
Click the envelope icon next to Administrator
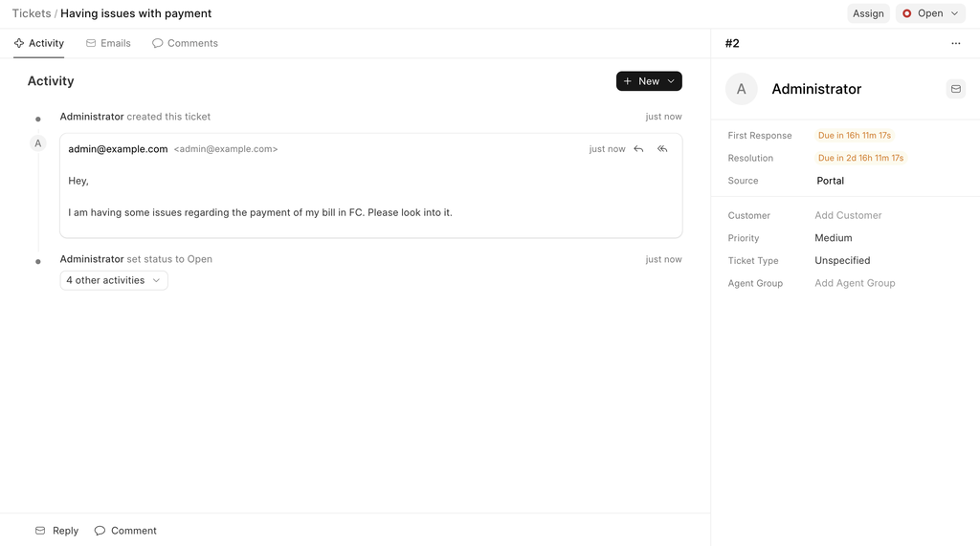(x=955, y=89)
